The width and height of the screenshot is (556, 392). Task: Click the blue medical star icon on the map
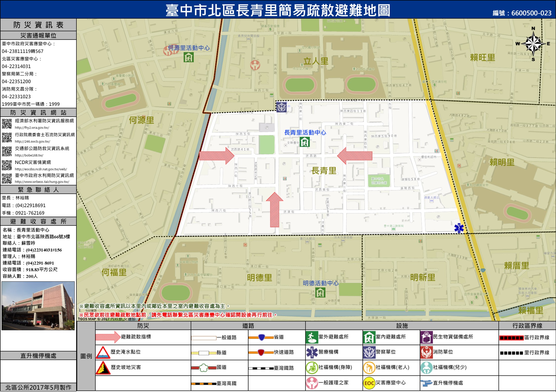coord(459,228)
